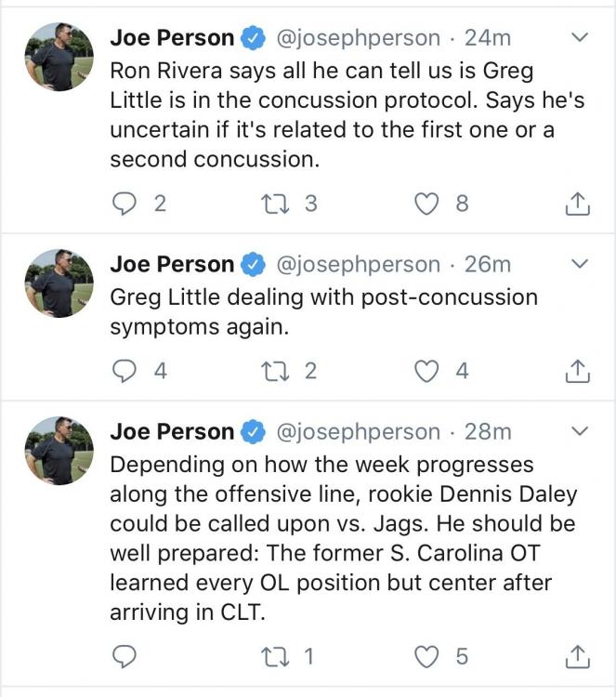
Task: Open the 26m tweet's chevron menu
Action: 580,264
